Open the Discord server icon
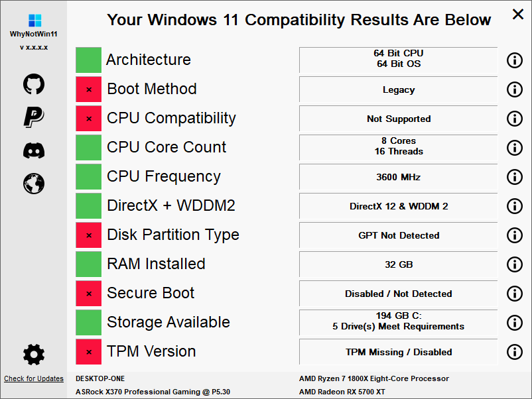This screenshot has width=532, height=399. click(x=34, y=150)
